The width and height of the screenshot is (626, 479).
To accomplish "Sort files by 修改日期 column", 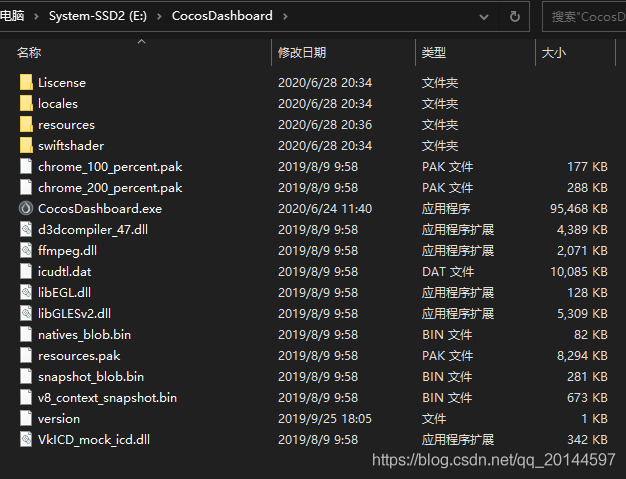I will pos(302,52).
